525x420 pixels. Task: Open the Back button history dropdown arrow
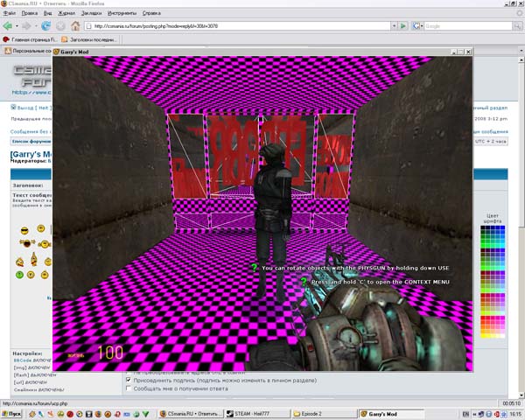click(17, 25)
